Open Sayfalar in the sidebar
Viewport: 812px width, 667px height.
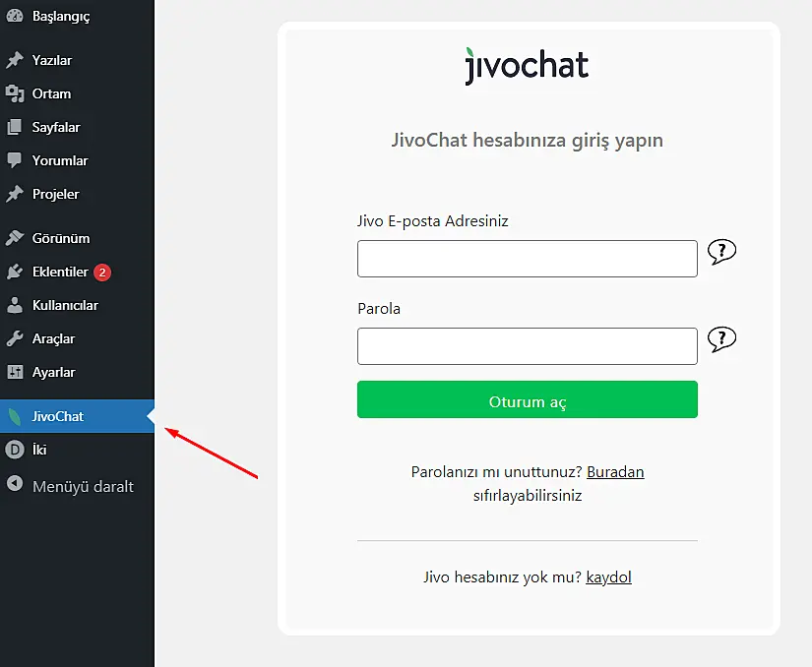point(77,127)
